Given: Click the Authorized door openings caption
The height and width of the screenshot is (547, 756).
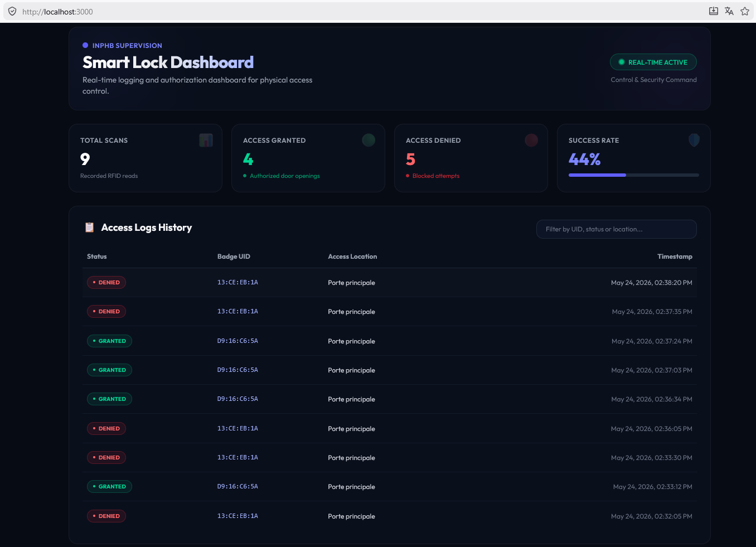Looking at the screenshot, I should coord(285,176).
